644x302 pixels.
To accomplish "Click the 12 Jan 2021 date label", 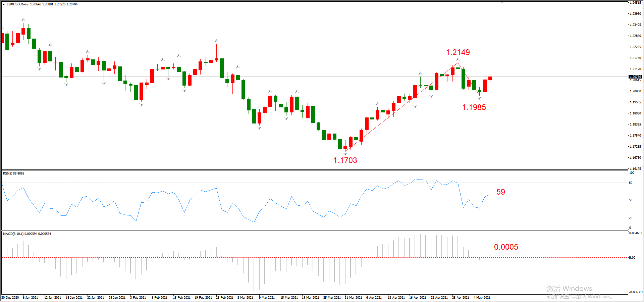I will (x=53, y=298).
